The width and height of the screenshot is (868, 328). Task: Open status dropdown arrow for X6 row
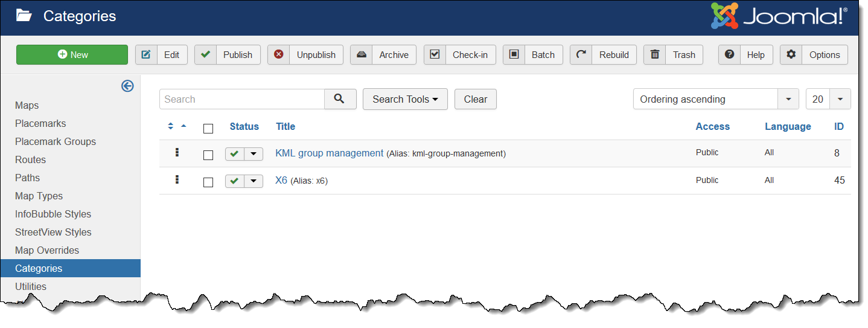[x=254, y=181]
